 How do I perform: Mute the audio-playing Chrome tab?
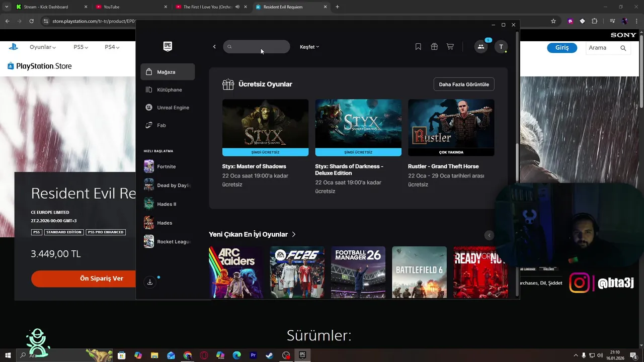237,7
